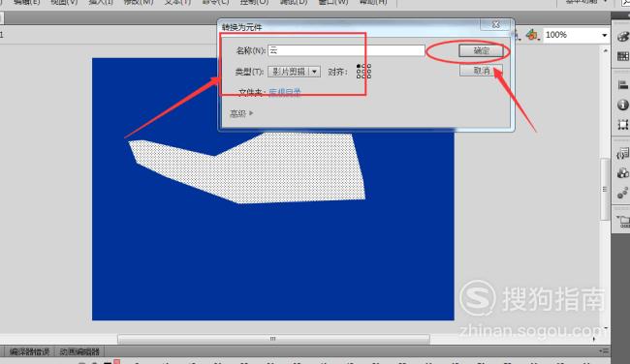This screenshot has width=630, height=364.
Task: Click the Edit Symbols icon beside zoom box
Action: tap(532, 35)
